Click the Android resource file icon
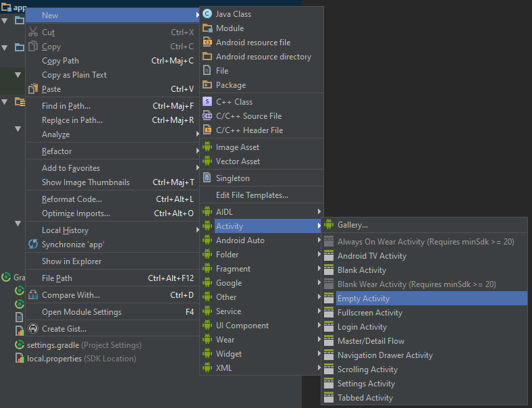Screen dimensions: 532x408 click(207, 43)
